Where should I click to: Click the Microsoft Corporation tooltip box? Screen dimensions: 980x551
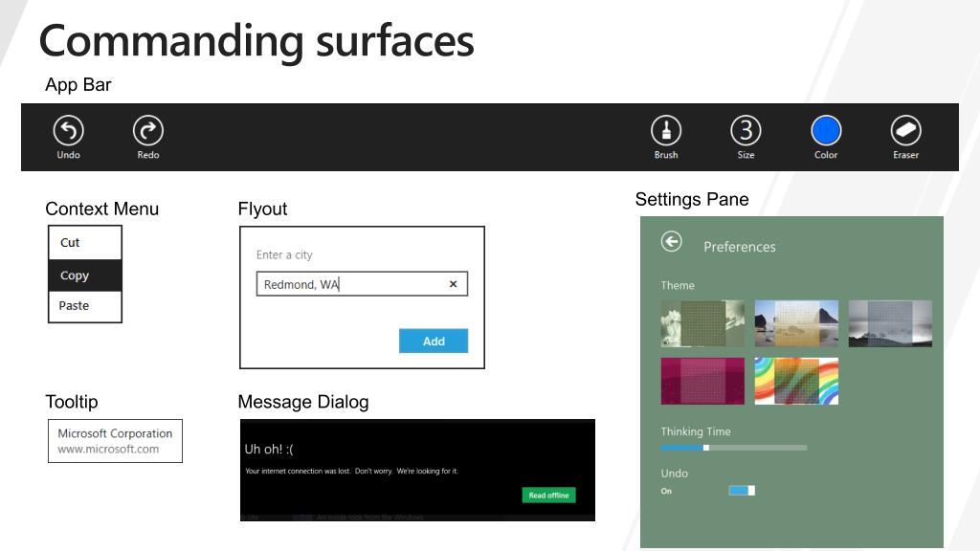click(115, 441)
